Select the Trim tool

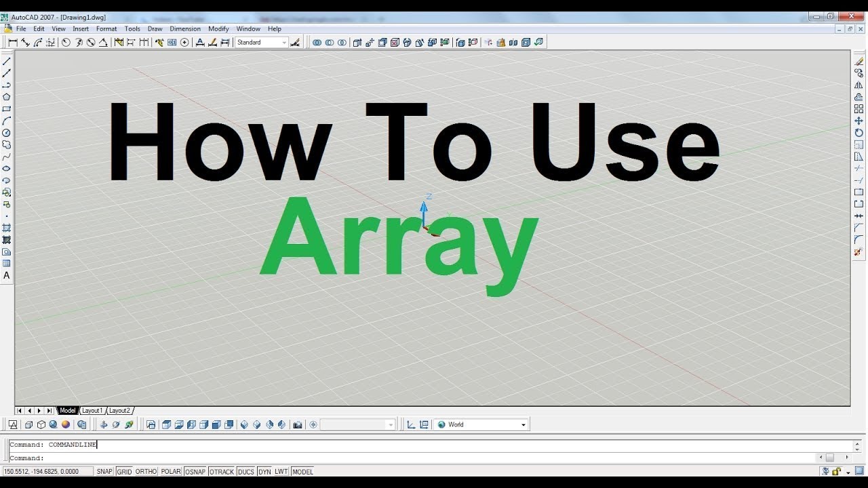point(859,168)
